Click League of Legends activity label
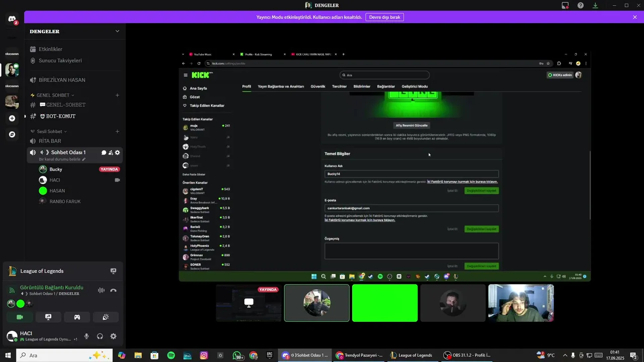Image resolution: width=644 pixels, height=362 pixels. (42, 271)
